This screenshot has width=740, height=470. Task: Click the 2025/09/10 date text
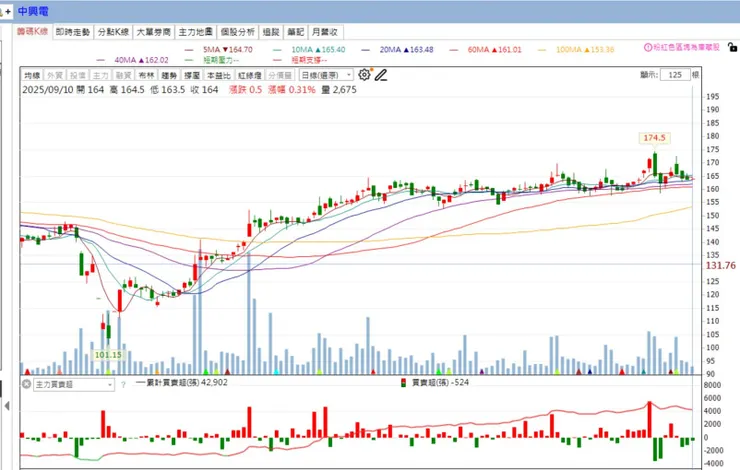48,90
